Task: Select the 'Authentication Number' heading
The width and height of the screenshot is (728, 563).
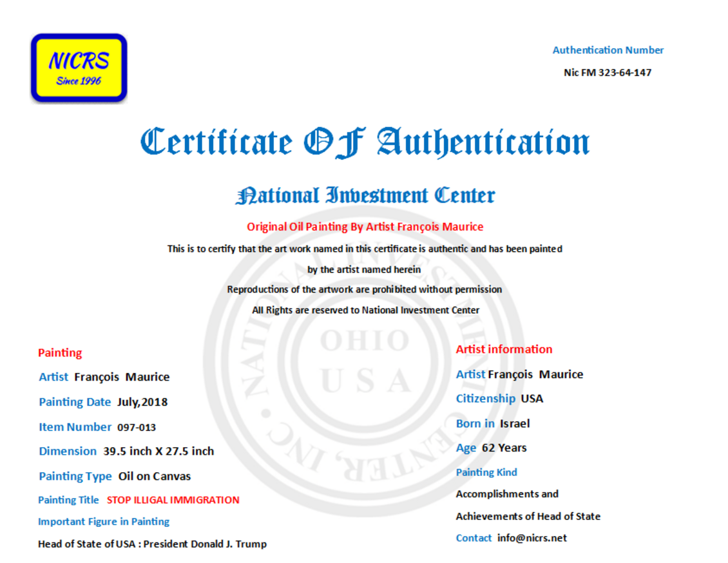Action: pos(608,50)
